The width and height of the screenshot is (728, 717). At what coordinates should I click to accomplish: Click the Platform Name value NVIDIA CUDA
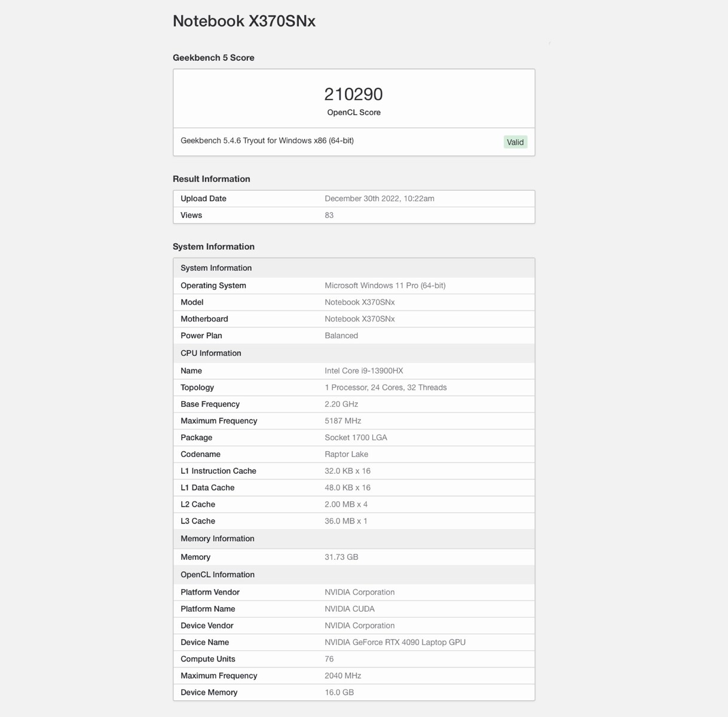click(x=350, y=609)
